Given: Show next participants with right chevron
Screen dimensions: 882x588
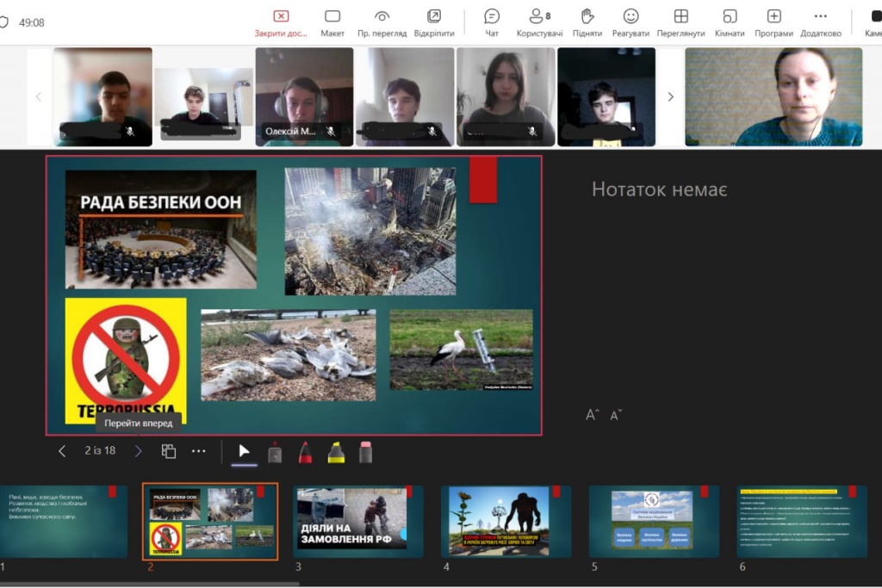Looking at the screenshot, I should coord(670,97).
